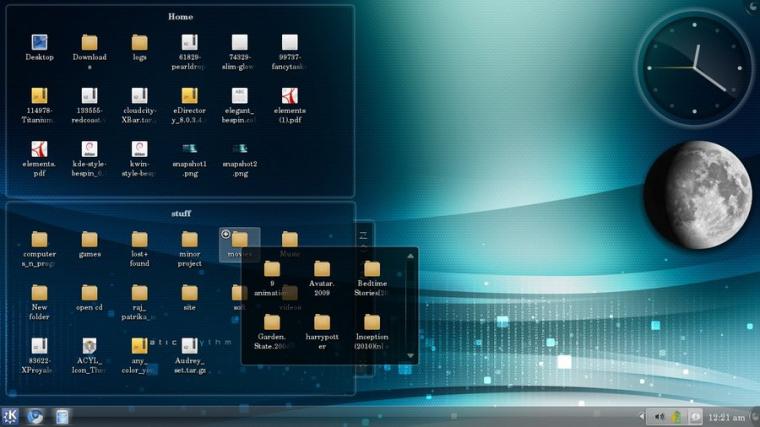Open the volume speaker tray icon
Viewport: 760px width, 427px height.
click(x=659, y=416)
